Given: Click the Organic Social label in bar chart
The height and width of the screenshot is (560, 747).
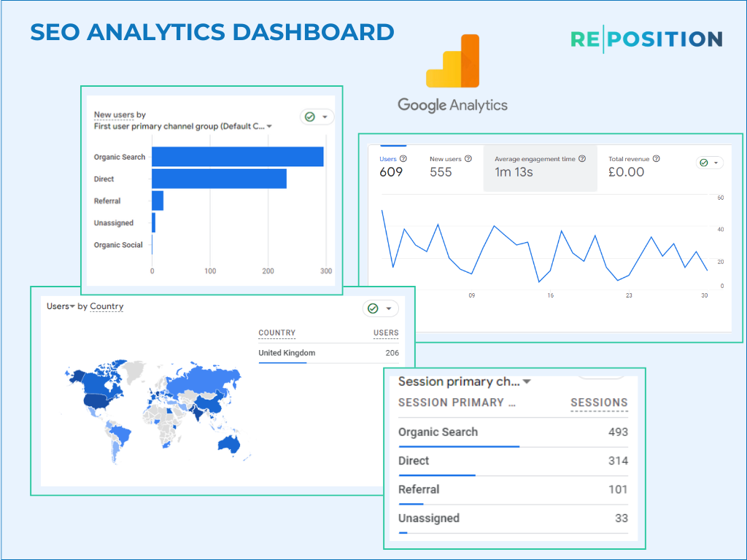Looking at the screenshot, I should pyautogui.click(x=118, y=245).
